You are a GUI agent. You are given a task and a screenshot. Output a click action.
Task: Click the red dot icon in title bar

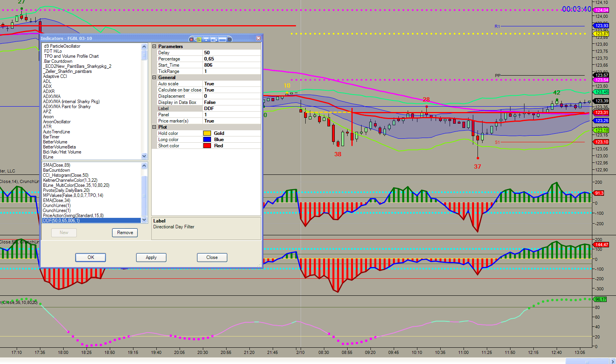[191, 40]
